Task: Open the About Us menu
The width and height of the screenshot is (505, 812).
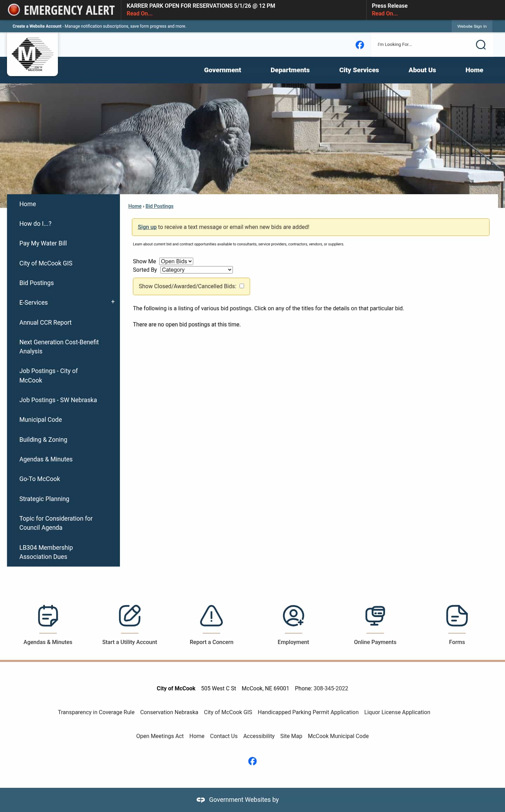Action: [422, 70]
